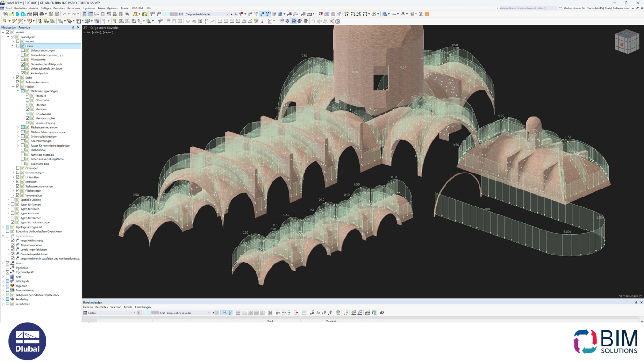Open the CAD-BIM menu
Viewport: 644px width, 362px height.
pos(137,8)
